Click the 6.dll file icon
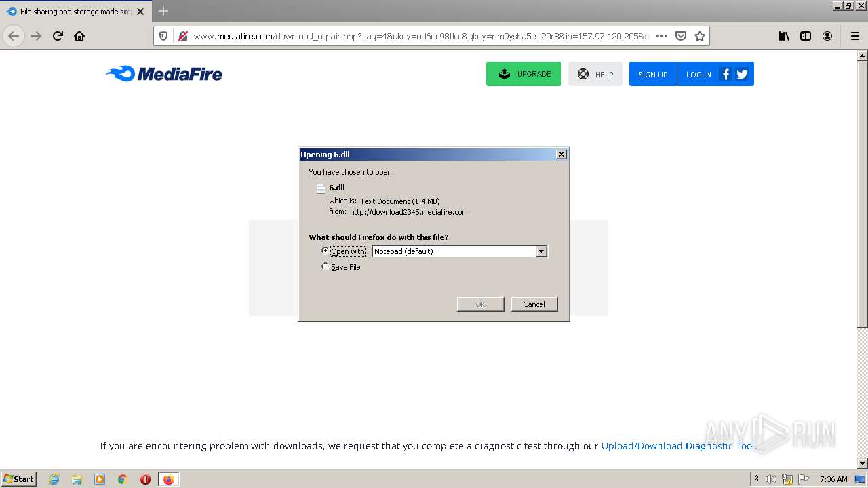868x488 pixels. pos(321,188)
